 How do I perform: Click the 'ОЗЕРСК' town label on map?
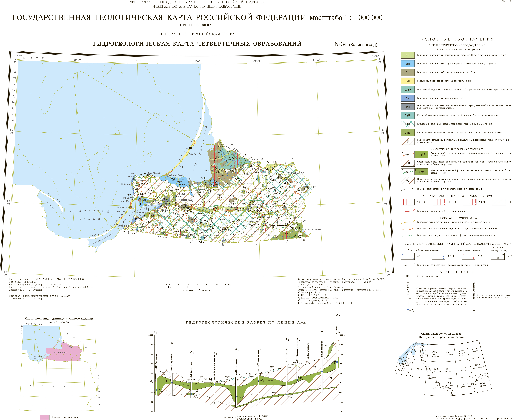255,232
